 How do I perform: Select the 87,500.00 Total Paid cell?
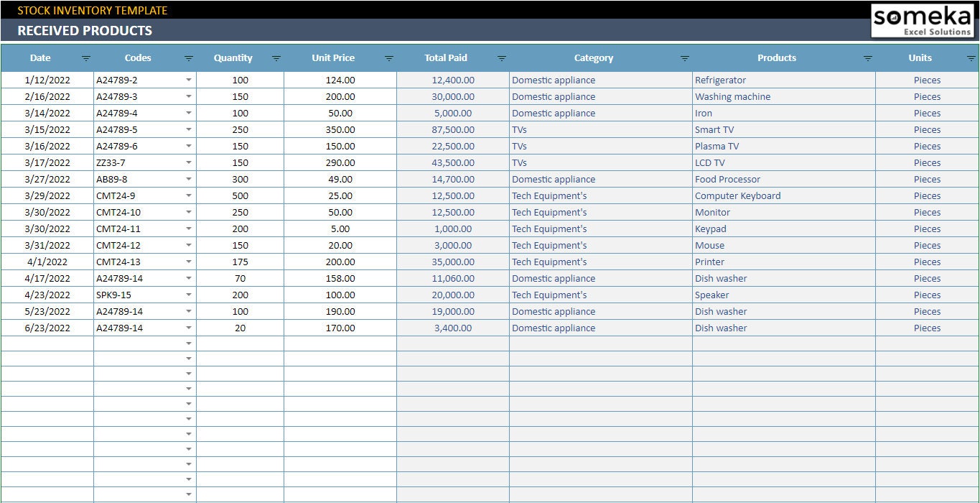coord(452,129)
